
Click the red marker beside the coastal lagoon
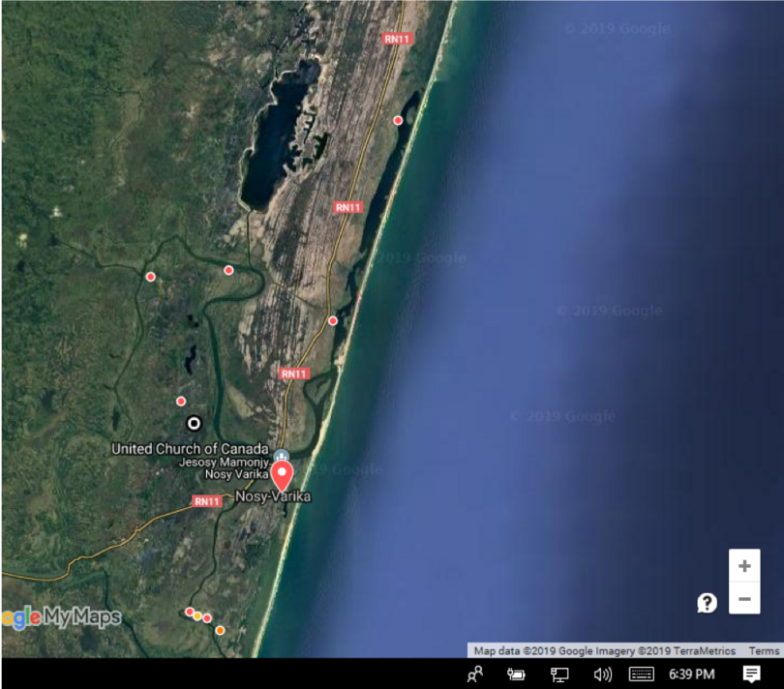[398, 120]
